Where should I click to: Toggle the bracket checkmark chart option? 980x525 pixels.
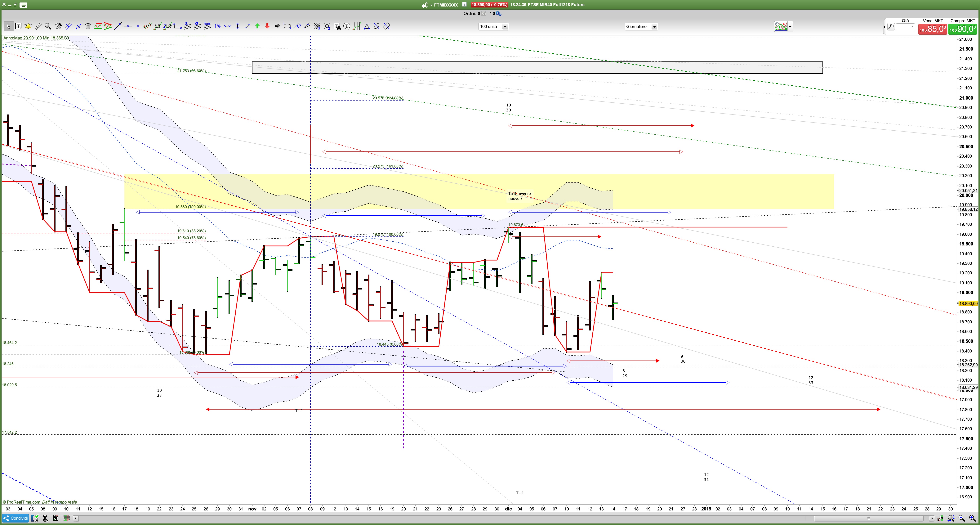[35, 518]
